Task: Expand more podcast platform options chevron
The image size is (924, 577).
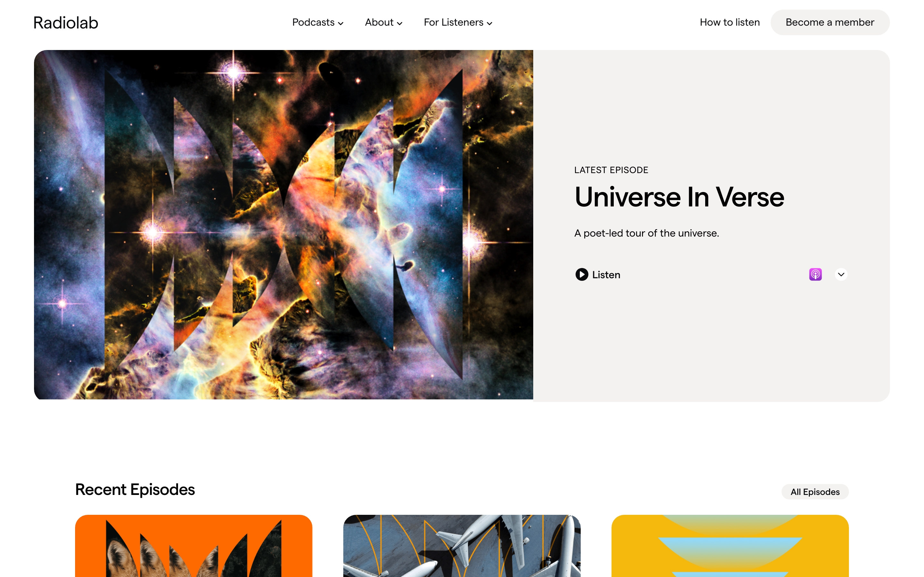Action: pos(841,274)
